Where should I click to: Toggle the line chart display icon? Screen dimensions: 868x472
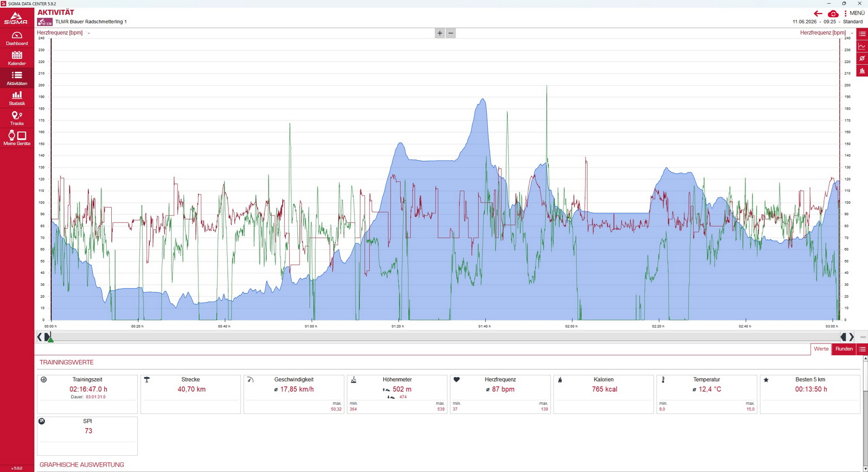(862, 46)
